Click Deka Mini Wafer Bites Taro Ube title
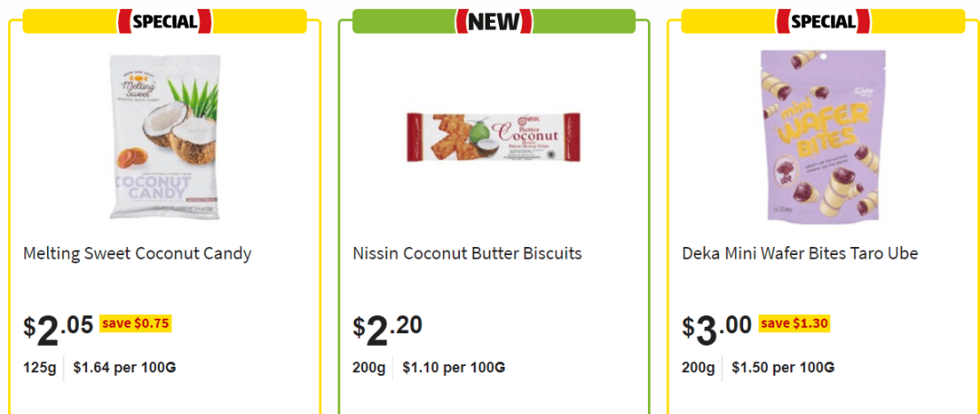Viewport: 980px width, 414px height. 800,253
